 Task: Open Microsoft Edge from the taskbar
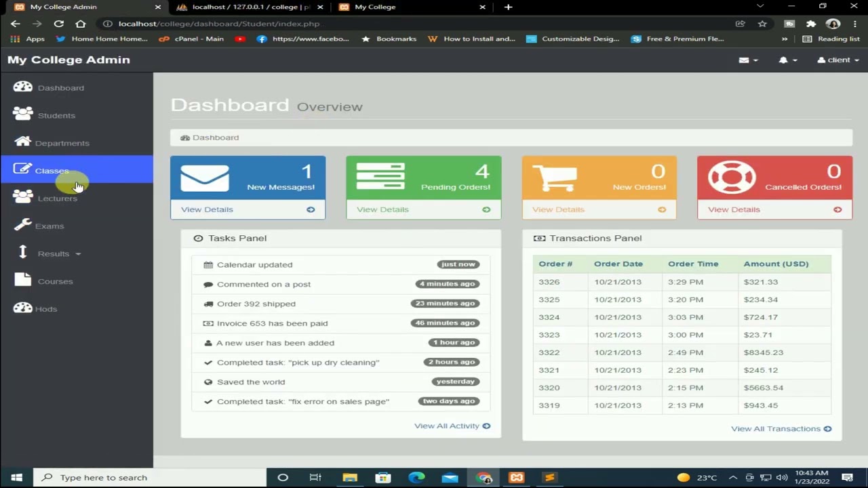416,477
